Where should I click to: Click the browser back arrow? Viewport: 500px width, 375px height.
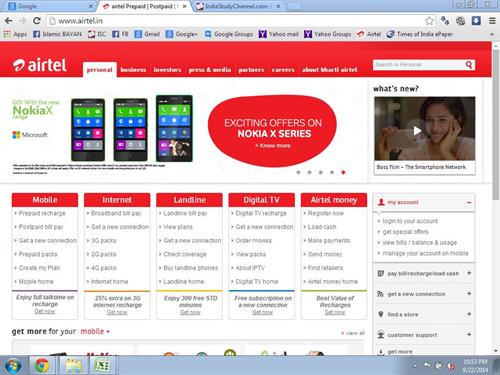[9, 21]
